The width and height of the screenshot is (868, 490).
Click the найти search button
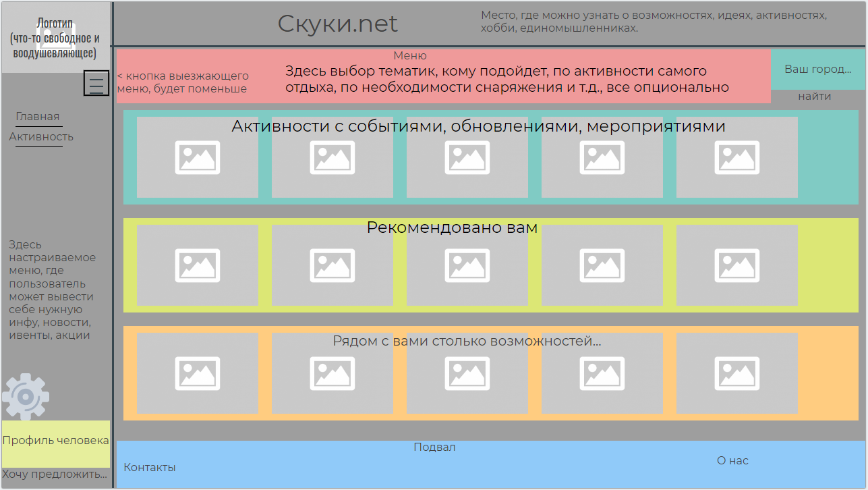tap(816, 96)
